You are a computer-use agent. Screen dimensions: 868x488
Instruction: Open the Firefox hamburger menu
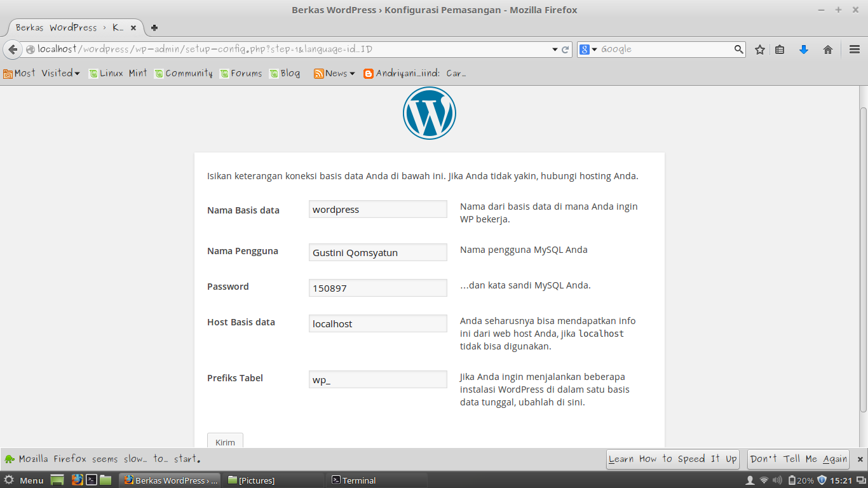[x=855, y=50]
